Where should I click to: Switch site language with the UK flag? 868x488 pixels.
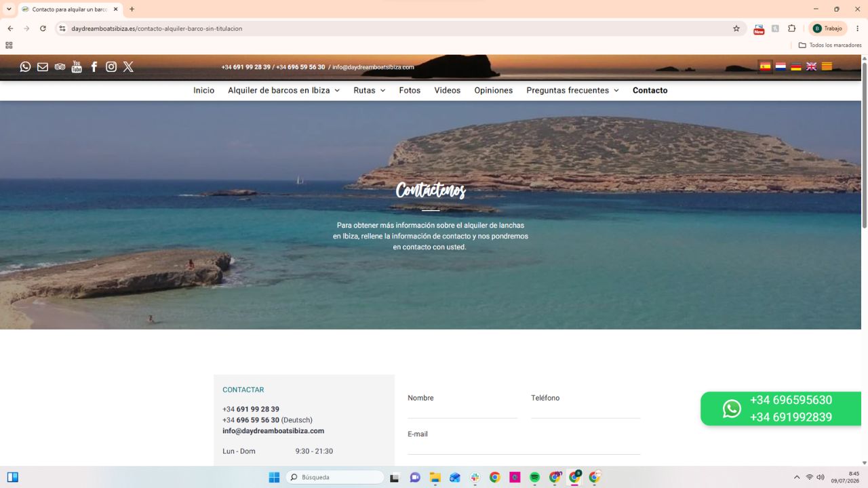(x=811, y=66)
